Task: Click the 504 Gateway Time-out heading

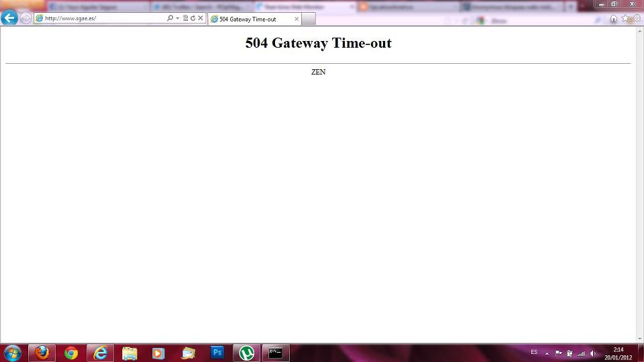Action: click(318, 43)
